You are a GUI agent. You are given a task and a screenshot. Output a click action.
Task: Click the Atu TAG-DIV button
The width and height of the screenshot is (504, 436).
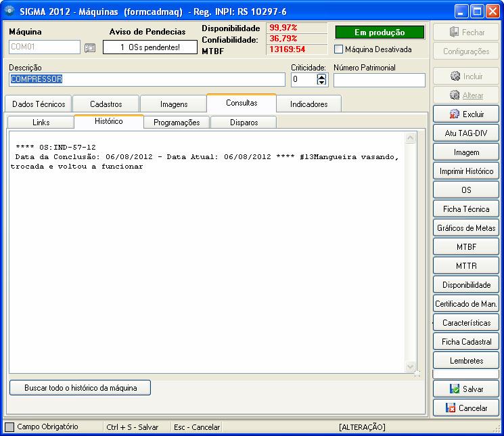(466, 133)
